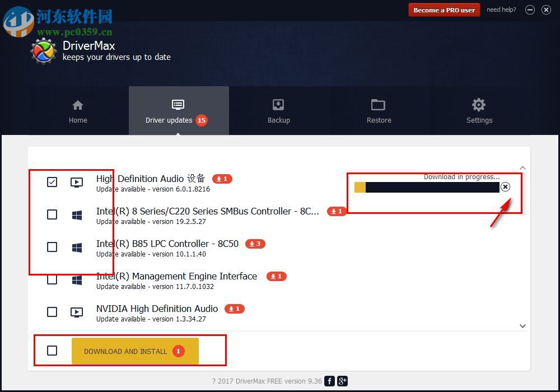560x392 pixels.
Task: Click version 1.3.34.27 update text
Action: click(151, 319)
